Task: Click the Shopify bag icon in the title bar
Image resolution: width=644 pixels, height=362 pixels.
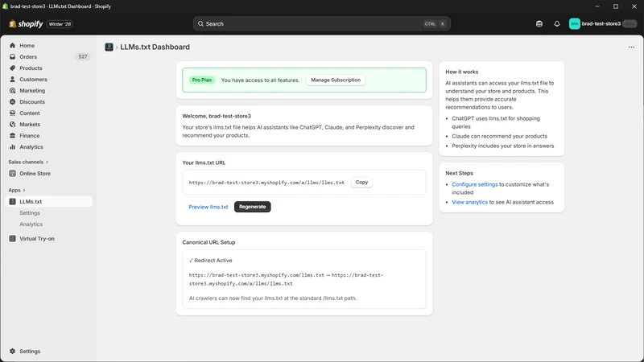Action: [x=5, y=6]
